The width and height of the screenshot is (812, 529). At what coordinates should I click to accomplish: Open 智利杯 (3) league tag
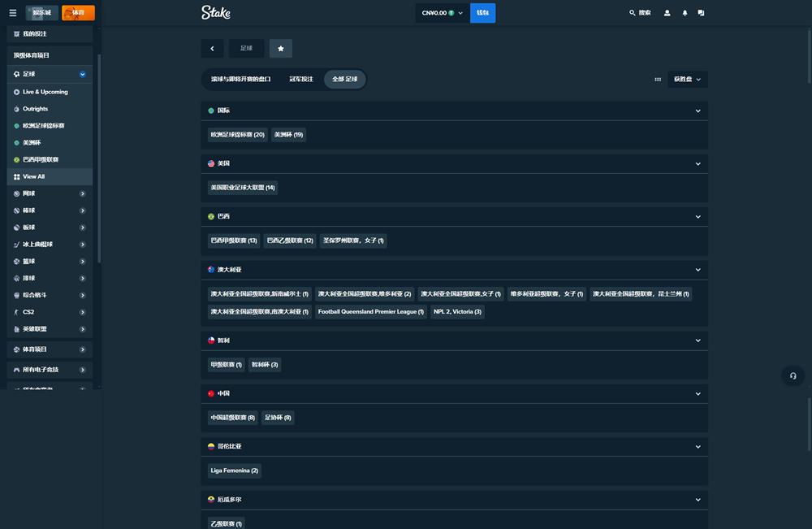tap(265, 365)
